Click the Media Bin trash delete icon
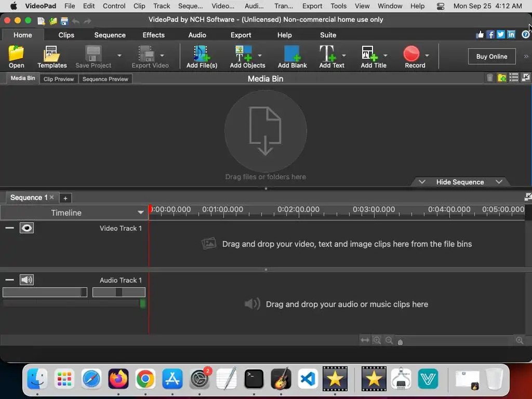The height and width of the screenshot is (399, 532). (x=489, y=78)
